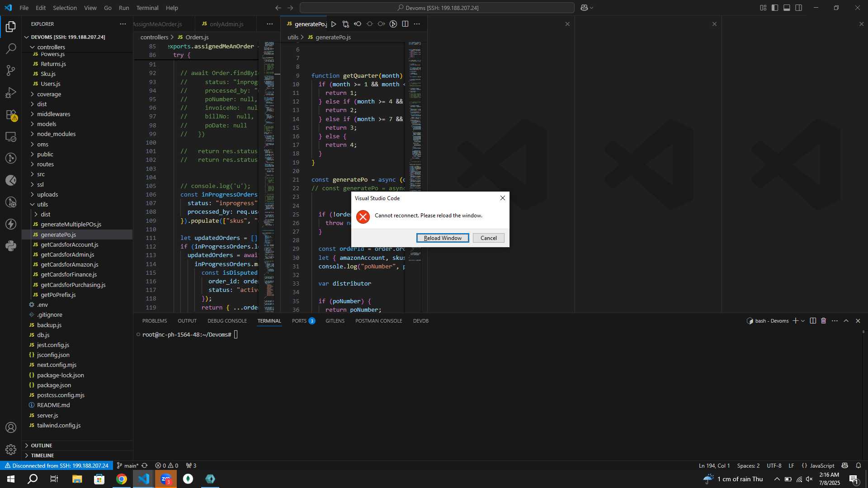The width and height of the screenshot is (868, 488).
Task: Click the Reload Window button
Action: point(443,238)
